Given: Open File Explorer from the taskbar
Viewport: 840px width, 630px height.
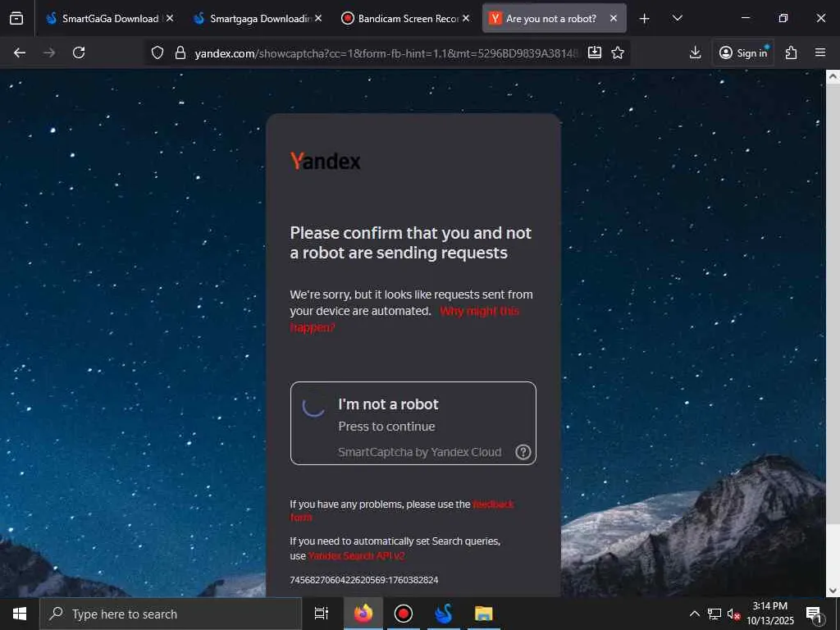Looking at the screenshot, I should tap(484, 614).
